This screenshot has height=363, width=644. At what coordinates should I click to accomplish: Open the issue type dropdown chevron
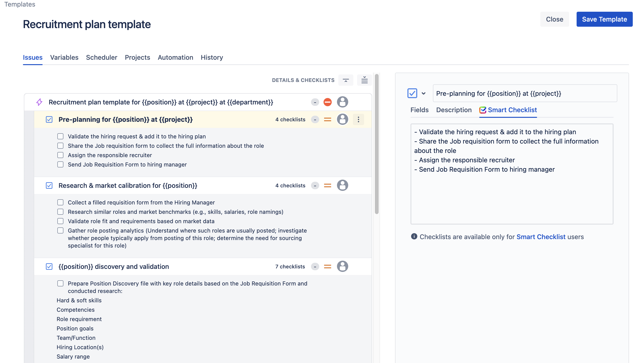pos(424,94)
